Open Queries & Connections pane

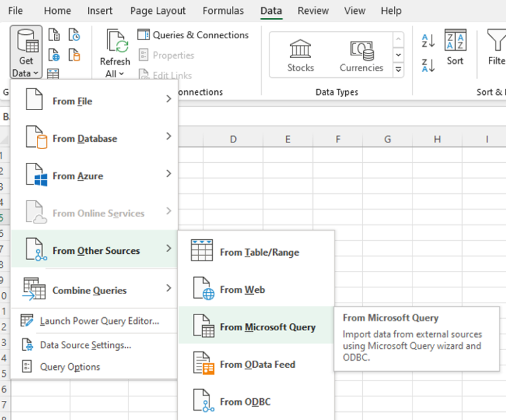[193, 35]
